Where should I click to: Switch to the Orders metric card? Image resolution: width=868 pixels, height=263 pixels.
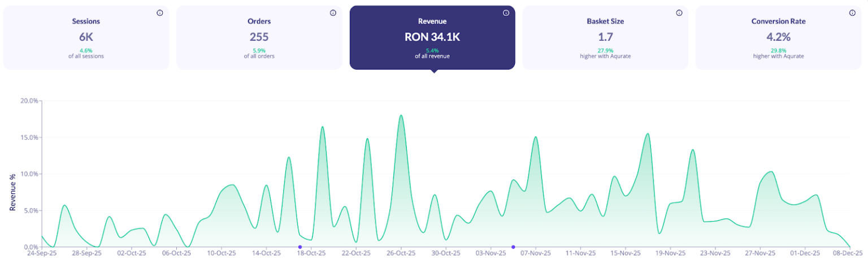[x=259, y=38]
